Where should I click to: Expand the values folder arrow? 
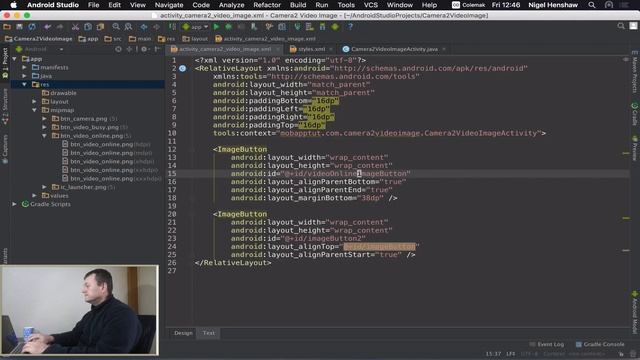click(x=35, y=196)
